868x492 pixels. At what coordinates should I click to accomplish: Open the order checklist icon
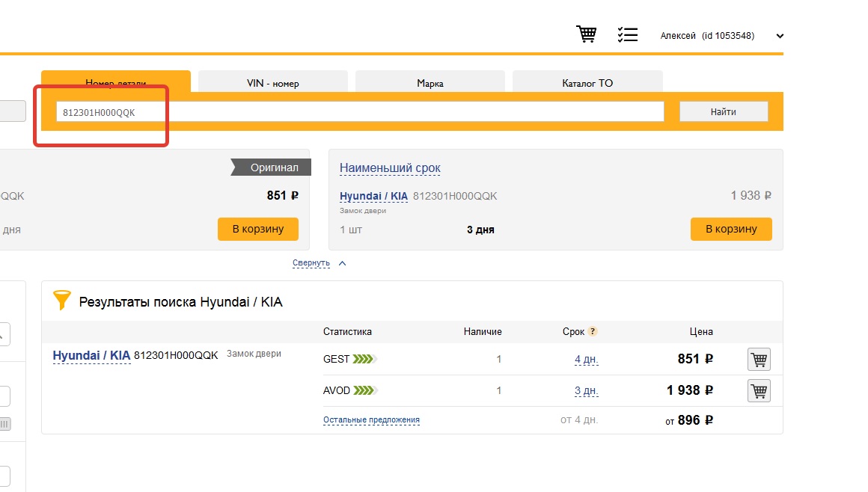click(627, 34)
